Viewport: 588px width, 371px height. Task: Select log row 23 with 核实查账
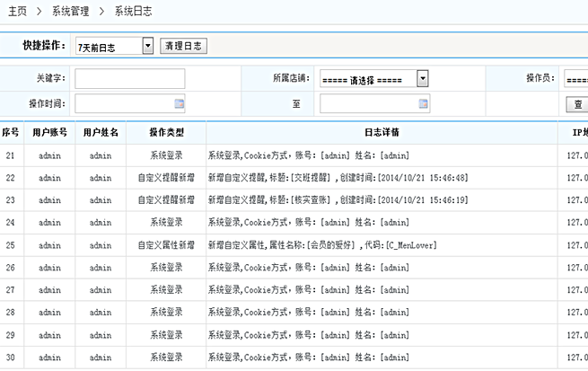(x=338, y=200)
